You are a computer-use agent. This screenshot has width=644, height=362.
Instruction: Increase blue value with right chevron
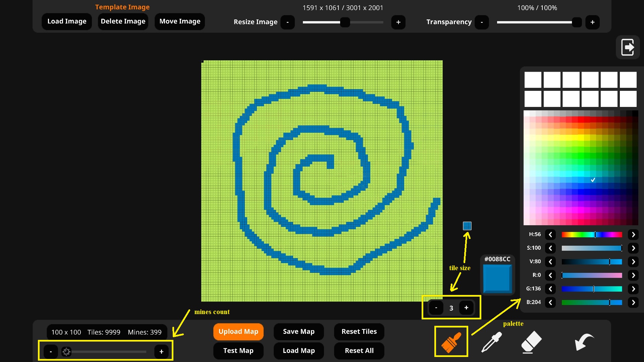[x=633, y=302]
